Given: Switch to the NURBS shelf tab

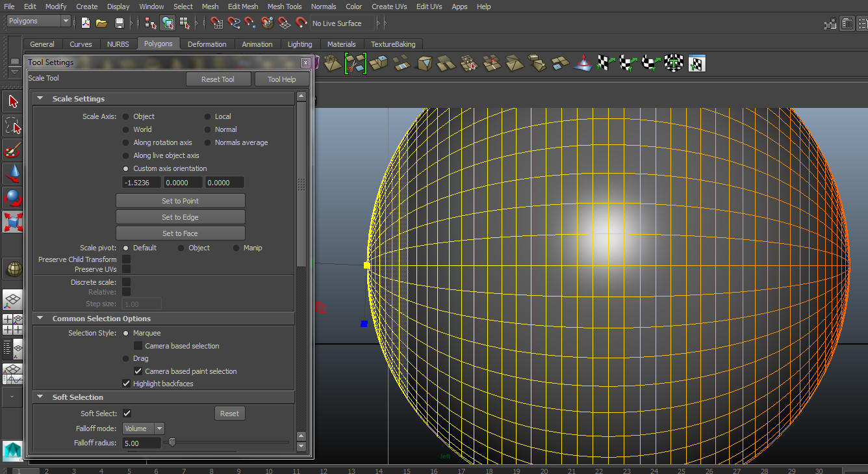Looking at the screenshot, I should (119, 44).
